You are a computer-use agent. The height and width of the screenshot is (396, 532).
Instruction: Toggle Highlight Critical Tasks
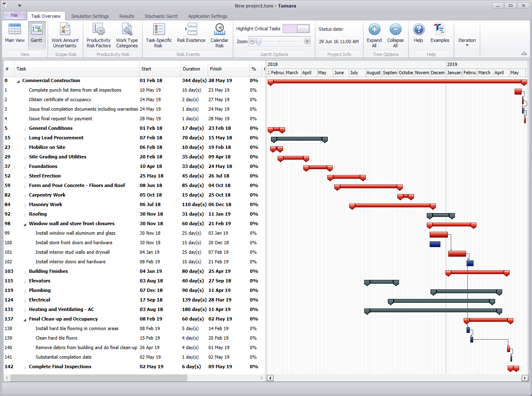click(296, 28)
